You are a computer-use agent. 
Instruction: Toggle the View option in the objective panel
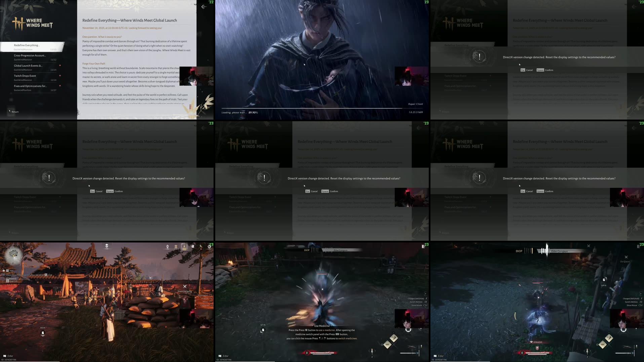(x=11, y=270)
